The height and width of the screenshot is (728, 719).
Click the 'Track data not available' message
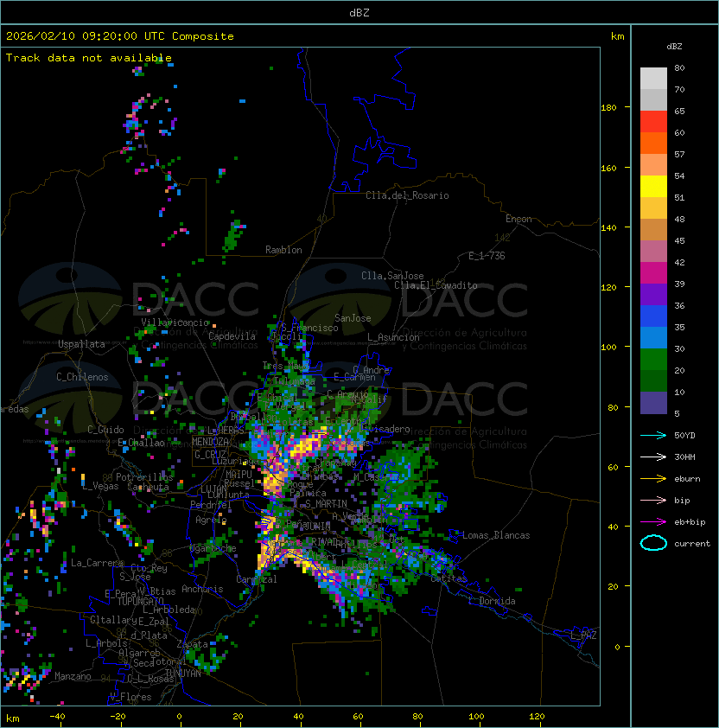coord(89,58)
